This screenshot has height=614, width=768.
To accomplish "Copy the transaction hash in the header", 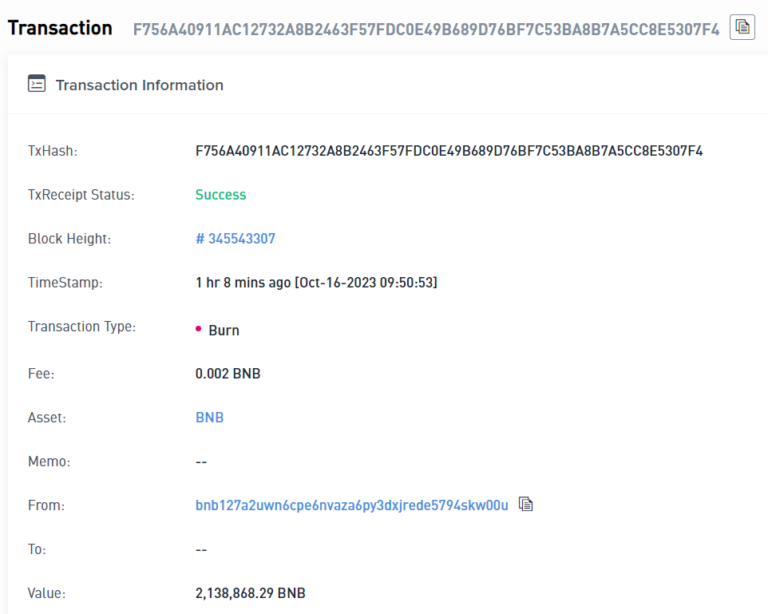I will (x=742, y=27).
